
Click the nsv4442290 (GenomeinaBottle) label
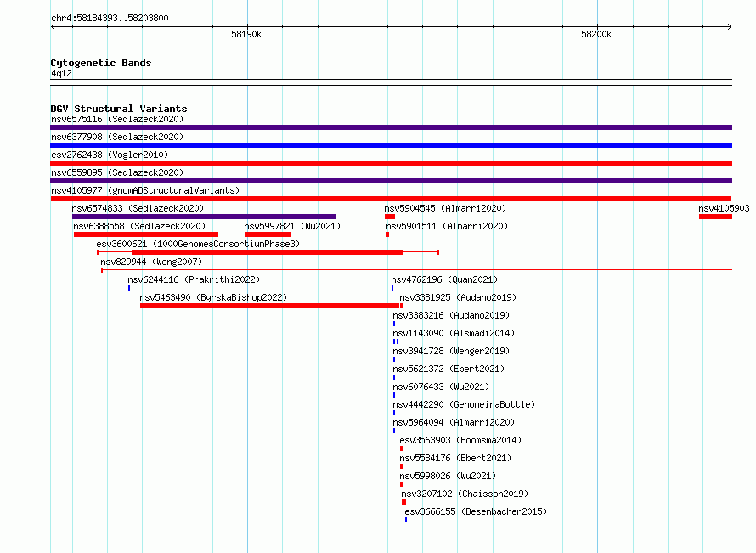tap(464, 404)
